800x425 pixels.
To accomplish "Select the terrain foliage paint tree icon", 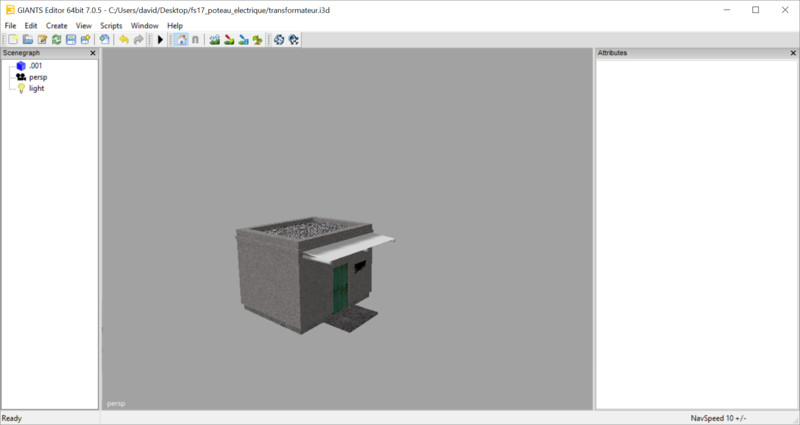I will (258, 40).
